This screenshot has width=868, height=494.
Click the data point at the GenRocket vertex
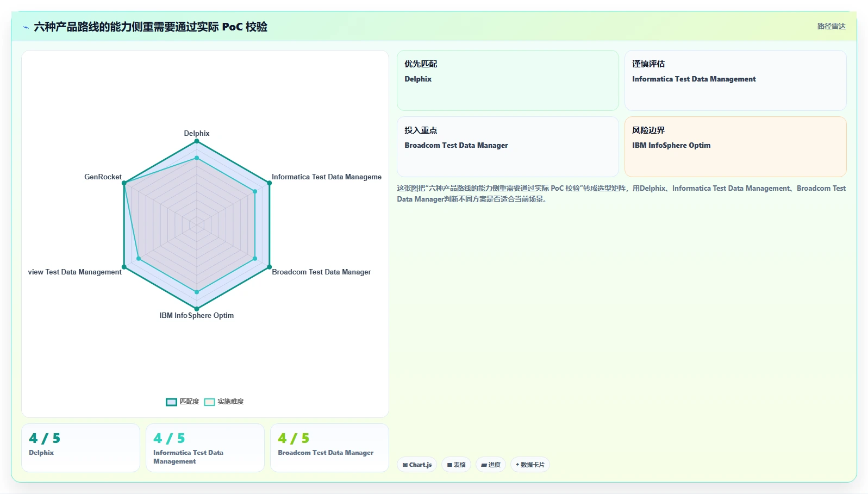[x=124, y=183]
